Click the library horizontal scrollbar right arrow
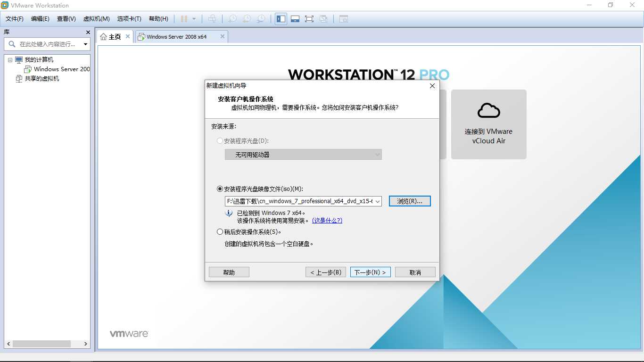The image size is (644, 362). [x=86, y=344]
